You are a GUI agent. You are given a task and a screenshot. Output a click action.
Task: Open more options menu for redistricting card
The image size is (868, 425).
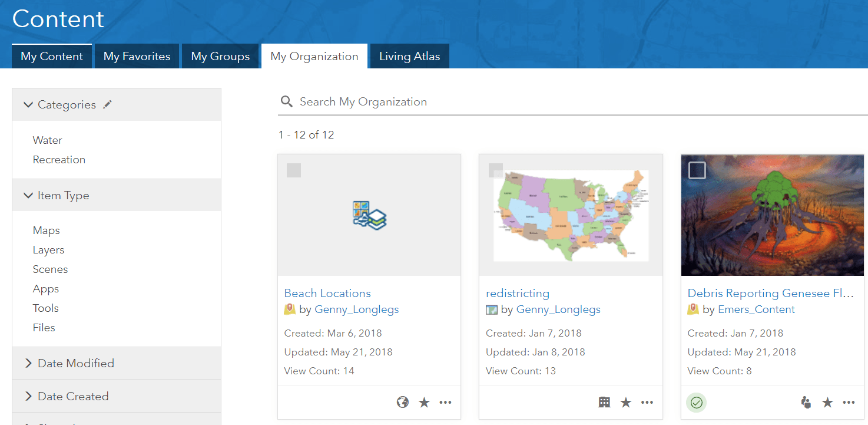pos(647,403)
